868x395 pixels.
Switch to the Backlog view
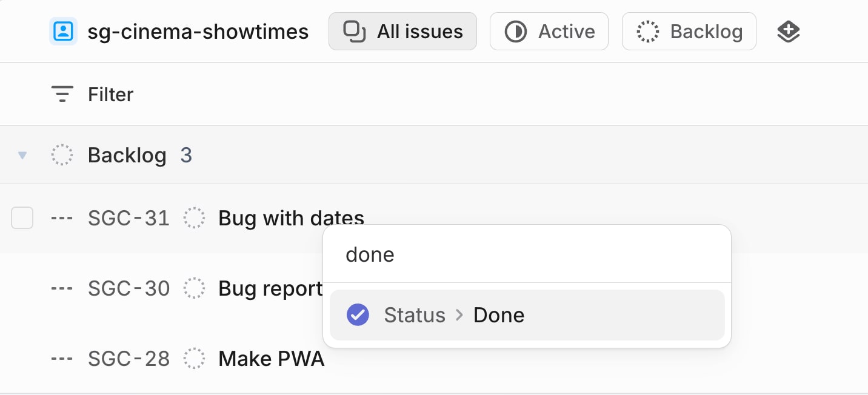(x=689, y=31)
